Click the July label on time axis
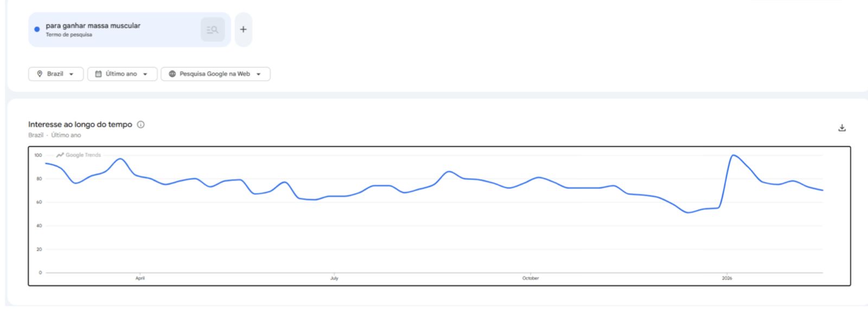The height and width of the screenshot is (311, 868). click(x=334, y=278)
